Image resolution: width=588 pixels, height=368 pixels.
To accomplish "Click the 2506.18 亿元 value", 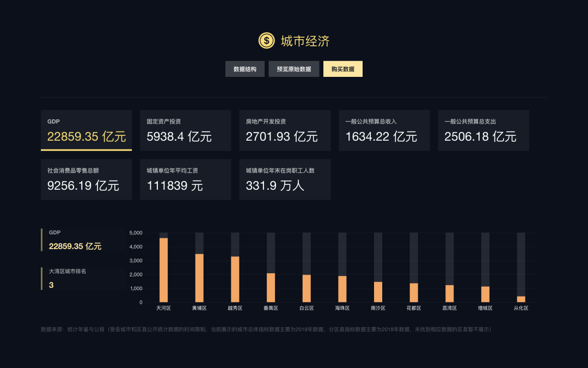I will coord(480,137).
